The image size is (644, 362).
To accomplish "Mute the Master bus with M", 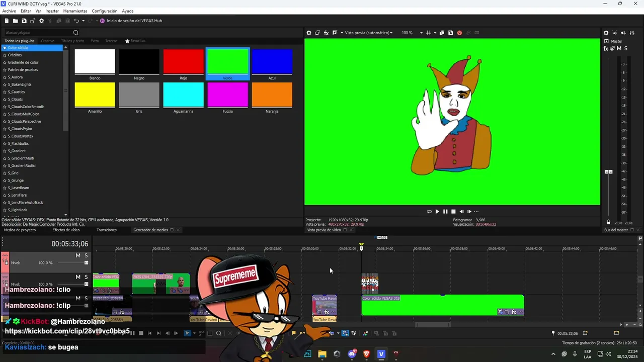I will pos(619,48).
